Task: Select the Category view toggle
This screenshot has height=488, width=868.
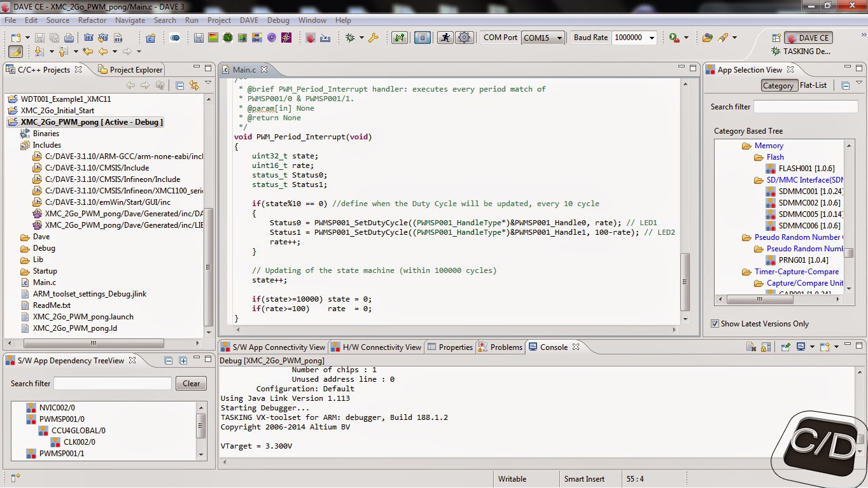Action: (x=778, y=85)
